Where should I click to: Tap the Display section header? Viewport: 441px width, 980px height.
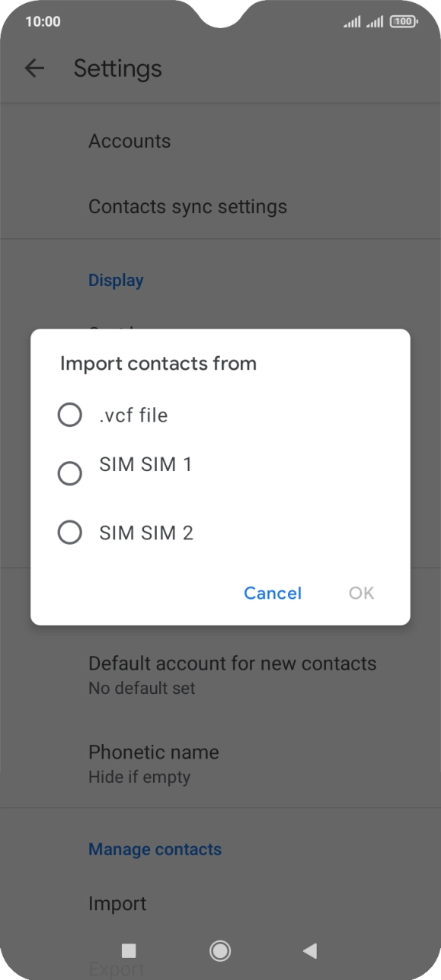coord(116,280)
